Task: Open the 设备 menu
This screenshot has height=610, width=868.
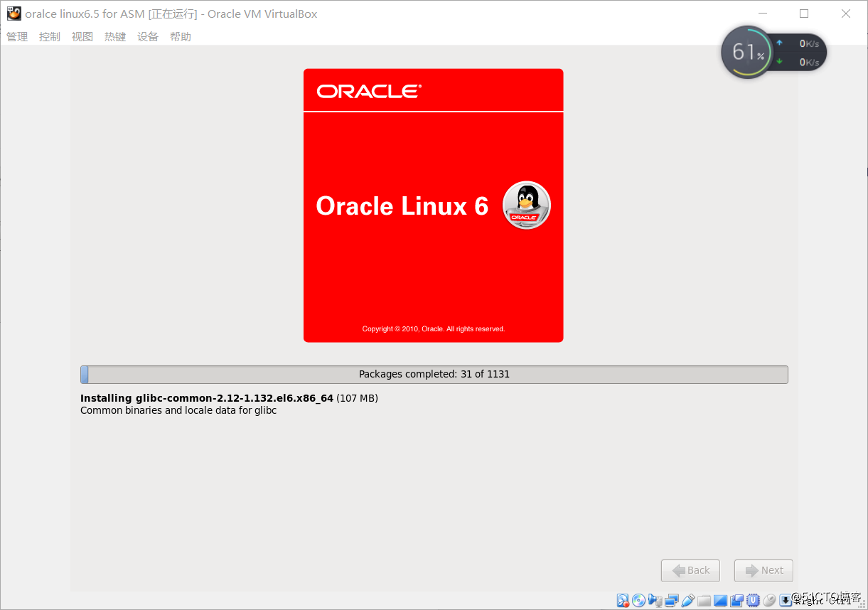Action: pyautogui.click(x=148, y=37)
